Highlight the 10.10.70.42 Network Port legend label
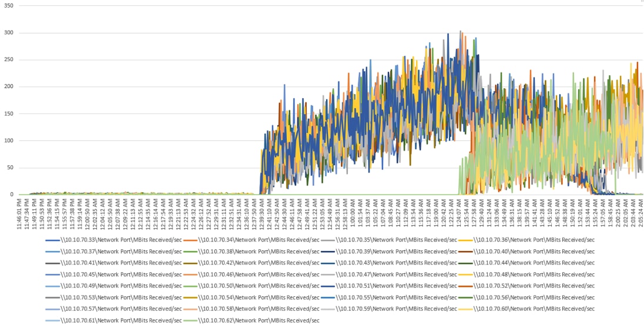 pyautogui.click(x=251, y=263)
